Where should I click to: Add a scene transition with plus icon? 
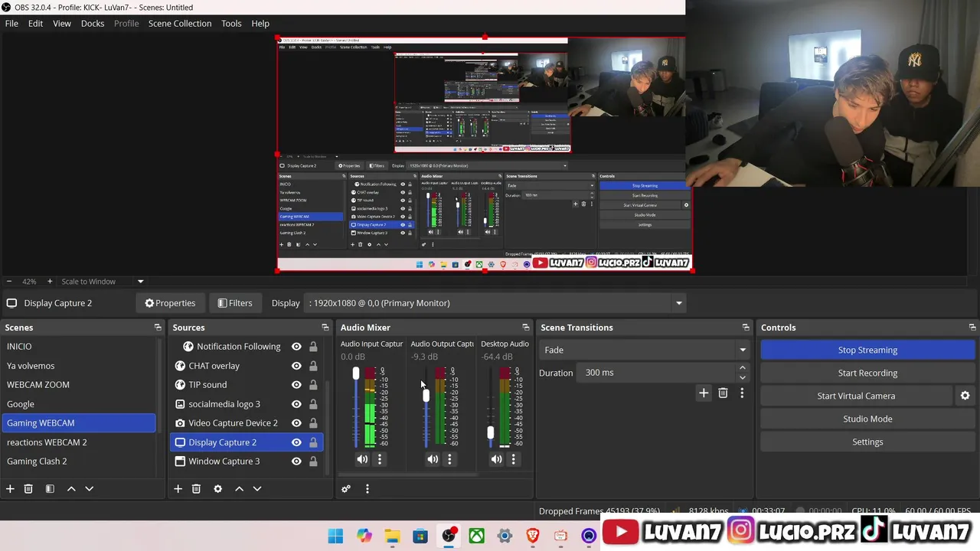click(x=704, y=393)
